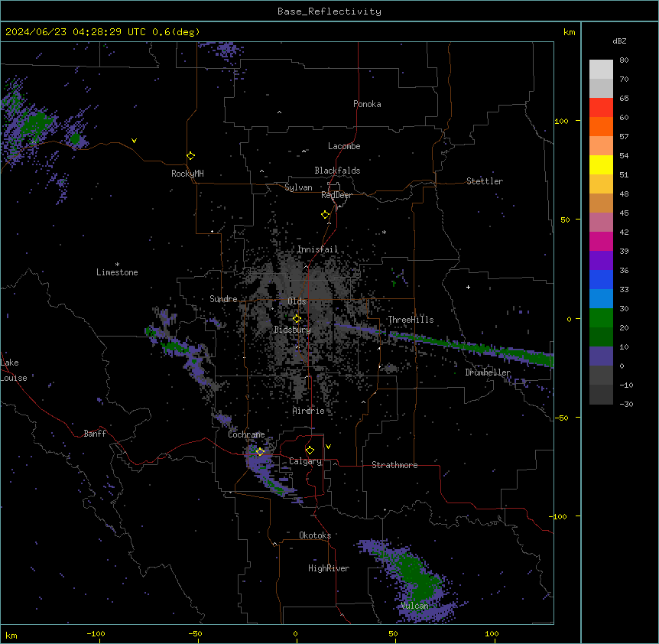Click the Base_Reflectivity title
The image size is (659, 644).
pos(329,11)
